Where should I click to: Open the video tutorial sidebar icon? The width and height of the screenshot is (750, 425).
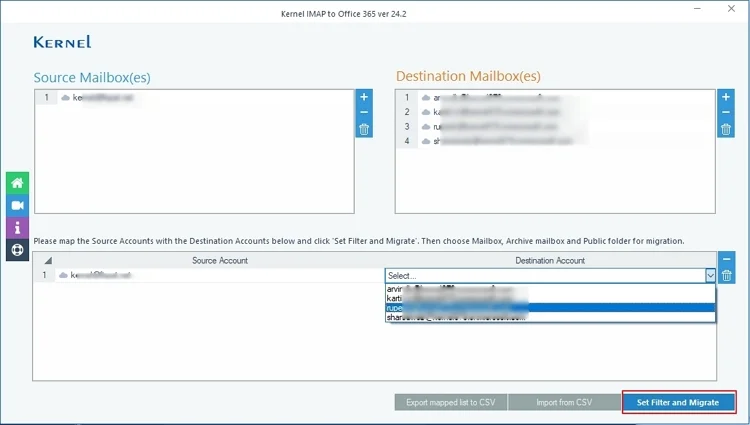point(17,205)
